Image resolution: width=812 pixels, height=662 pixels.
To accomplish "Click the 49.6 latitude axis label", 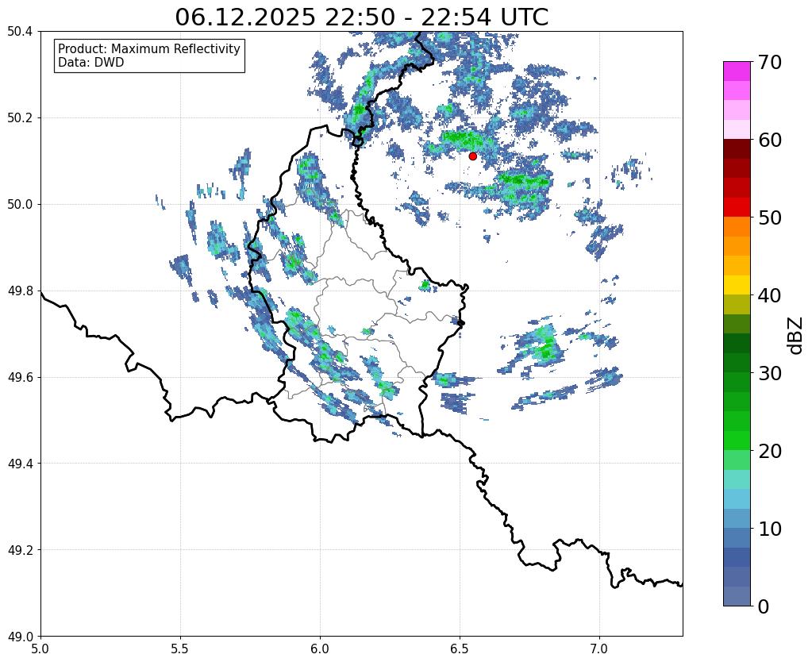I will point(20,378).
